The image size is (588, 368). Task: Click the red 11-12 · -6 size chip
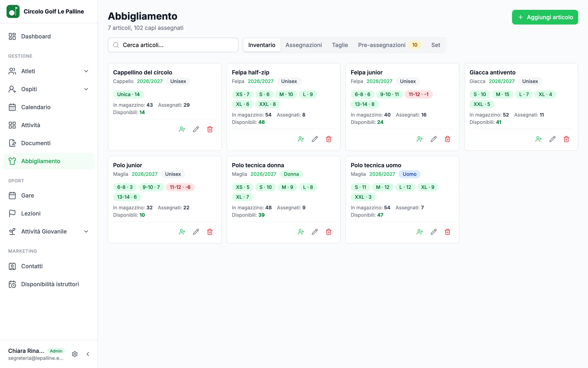(x=180, y=187)
